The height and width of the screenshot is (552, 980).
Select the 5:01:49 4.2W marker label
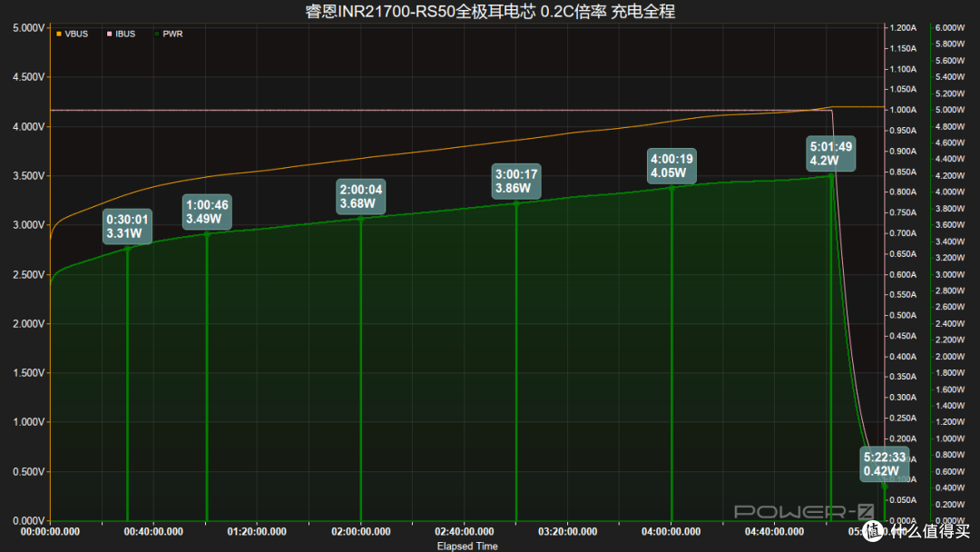coord(830,153)
